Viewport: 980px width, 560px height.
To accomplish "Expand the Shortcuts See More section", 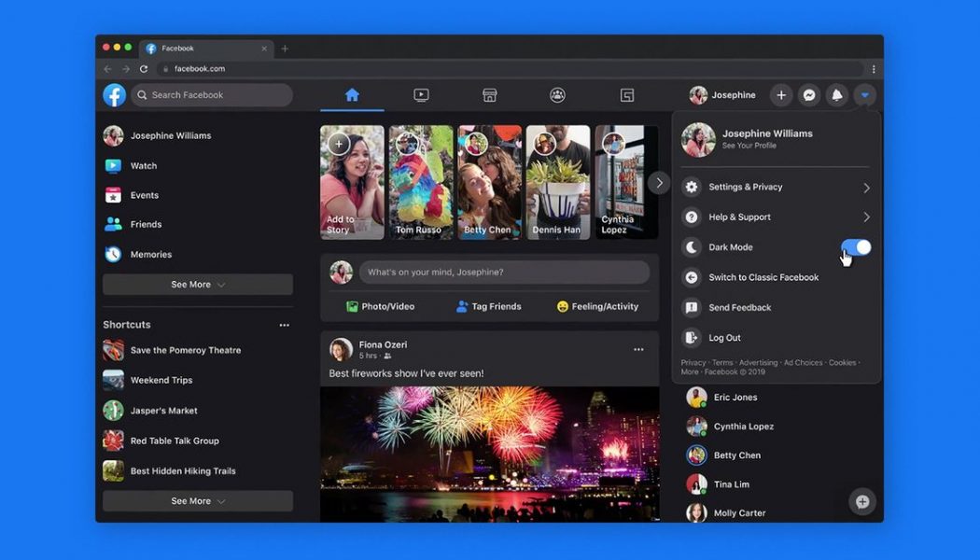I will (197, 501).
